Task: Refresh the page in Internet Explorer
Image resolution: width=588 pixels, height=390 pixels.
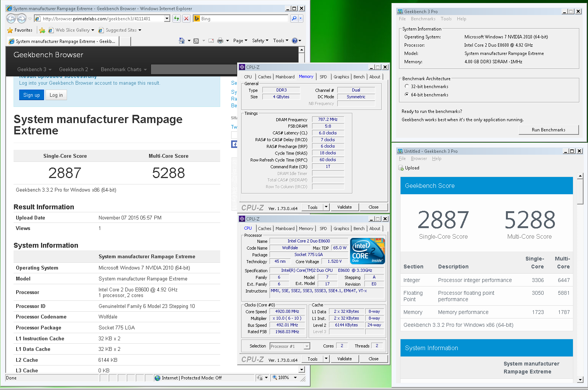Action: pos(177,18)
